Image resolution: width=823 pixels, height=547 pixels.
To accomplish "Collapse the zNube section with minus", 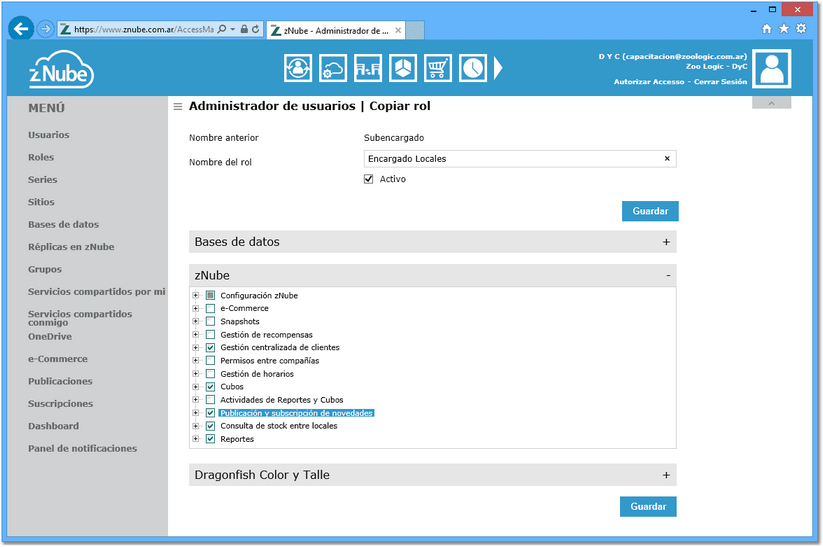I will pyautogui.click(x=668, y=276).
